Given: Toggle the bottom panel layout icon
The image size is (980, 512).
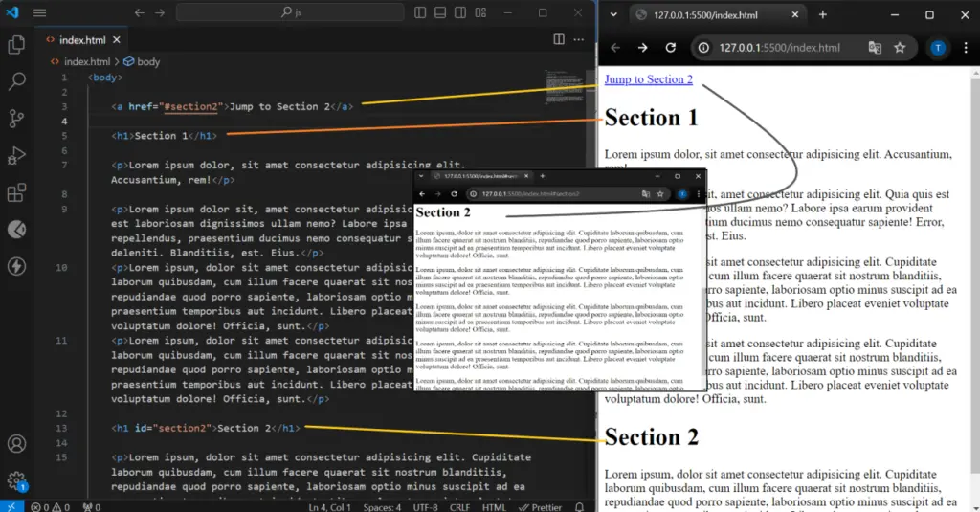Looking at the screenshot, I should 440,12.
